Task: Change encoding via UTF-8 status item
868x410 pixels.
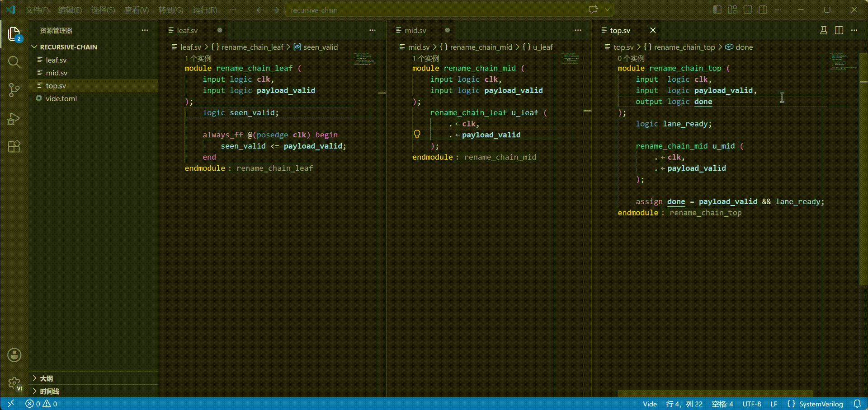Action: [x=752, y=404]
